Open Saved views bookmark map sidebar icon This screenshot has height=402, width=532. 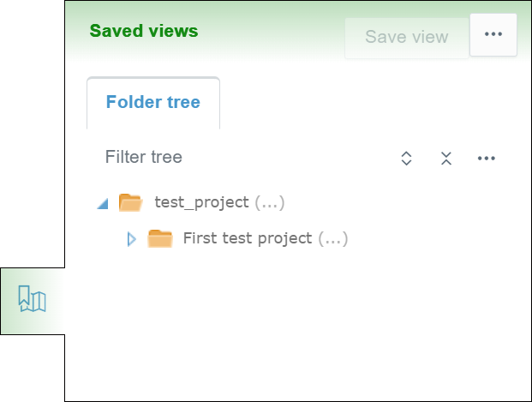tap(32, 300)
